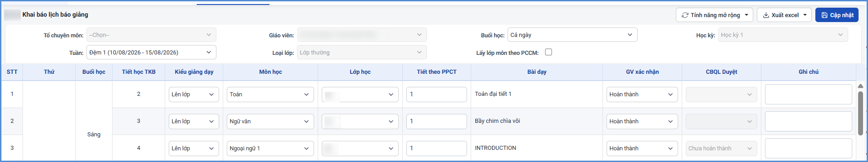The width and height of the screenshot is (868, 162).
Task: Click the Kiểu giảng dạy column header
Action: coord(194,72)
